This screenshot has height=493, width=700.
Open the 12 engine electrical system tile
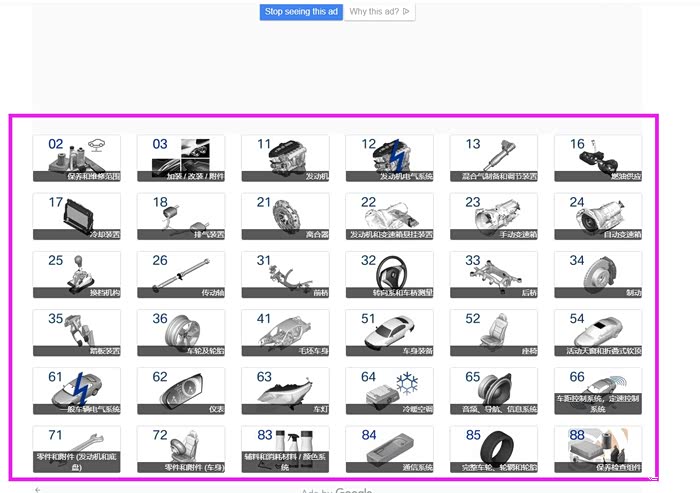coord(390,158)
